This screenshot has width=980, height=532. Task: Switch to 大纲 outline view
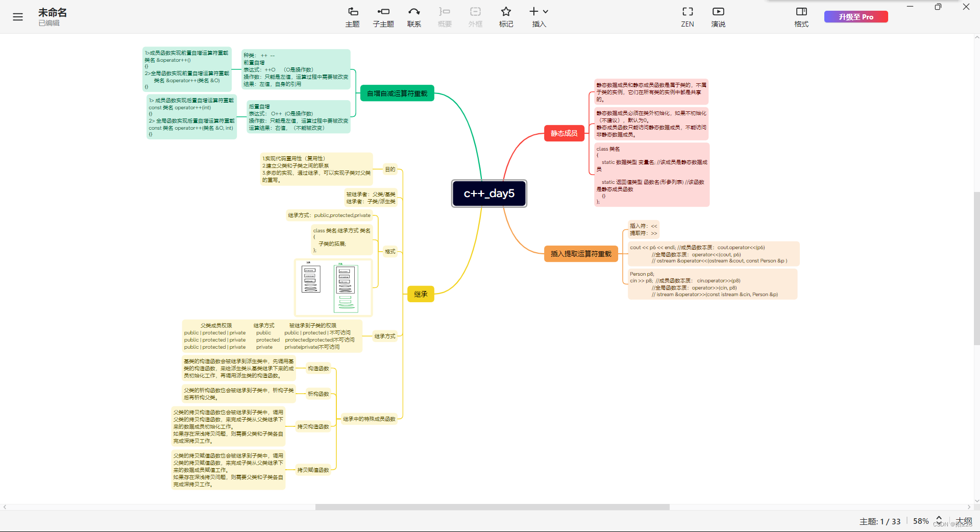(x=964, y=521)
